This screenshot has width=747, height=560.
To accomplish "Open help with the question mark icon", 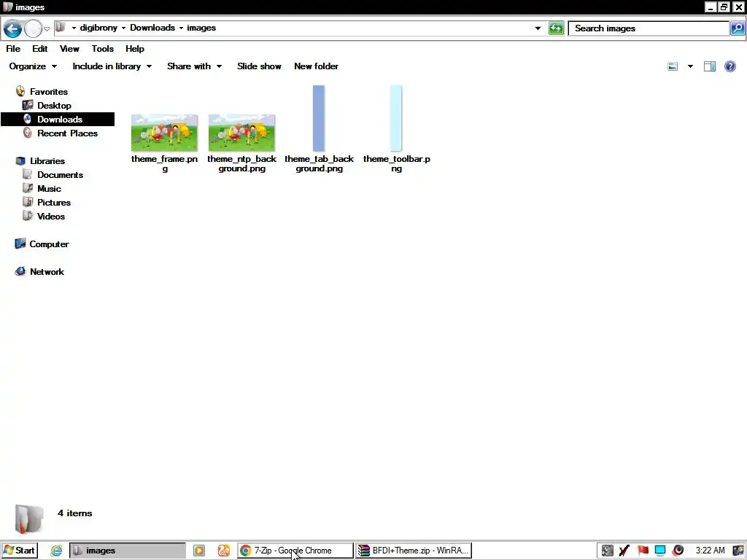I will point(729,66).
